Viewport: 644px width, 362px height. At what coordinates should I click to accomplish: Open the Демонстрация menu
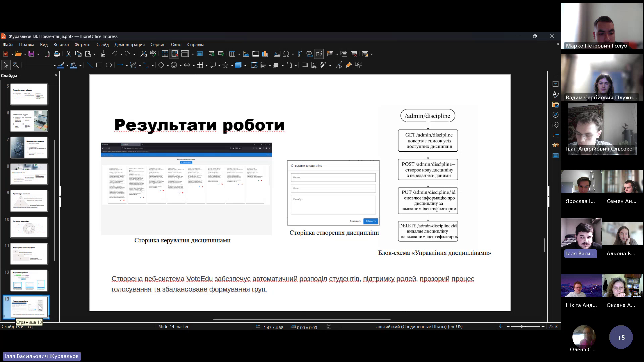[129, 44]
